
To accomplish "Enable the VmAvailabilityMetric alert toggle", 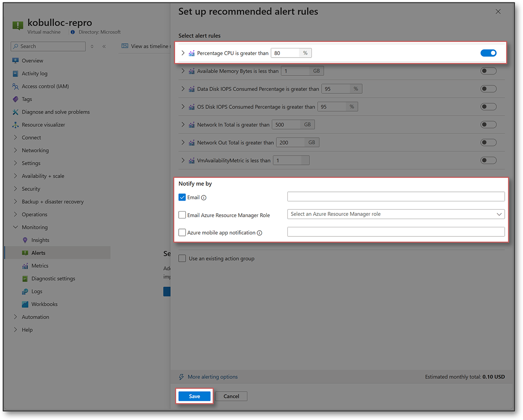I will tap(488, 160).
